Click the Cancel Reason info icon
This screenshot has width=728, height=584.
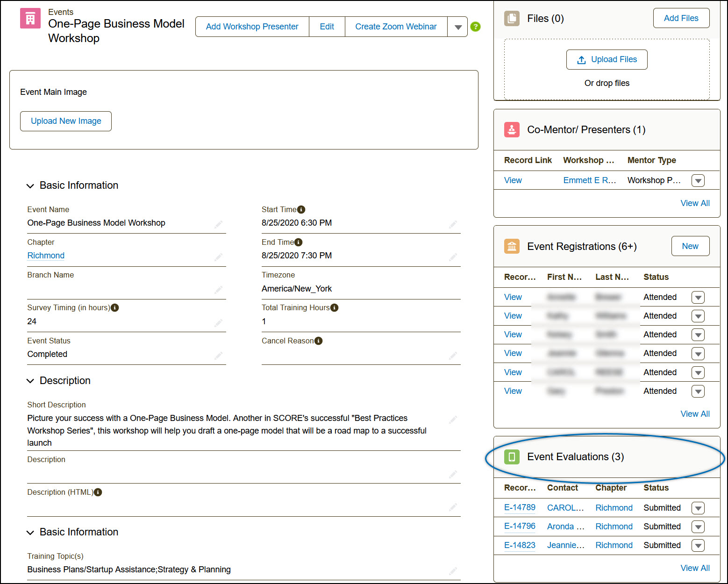pyautogui.click(x=319, y=341)
